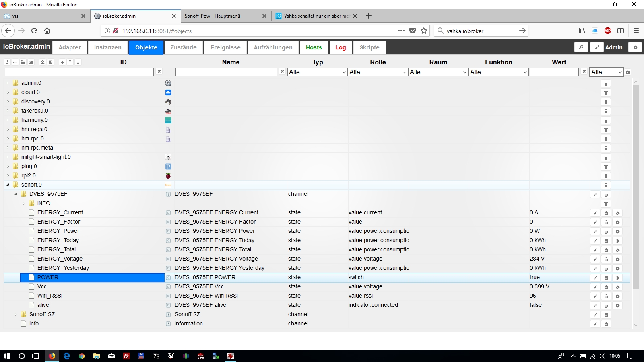Viewport: 644px width, 362px height.
Task: Switch the objects list to flat view
Action: tap(15, 62)
